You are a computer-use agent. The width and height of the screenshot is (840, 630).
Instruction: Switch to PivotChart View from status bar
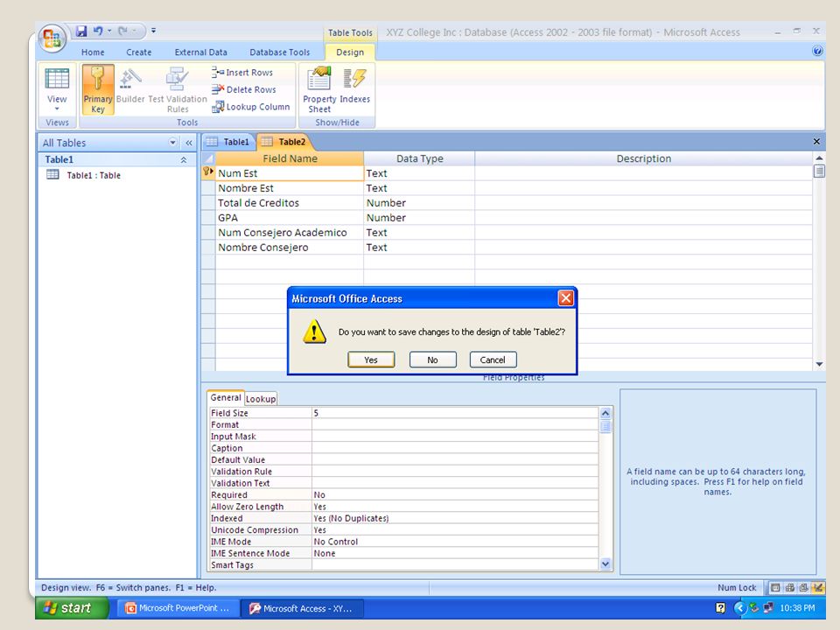[x=803, y=588]
